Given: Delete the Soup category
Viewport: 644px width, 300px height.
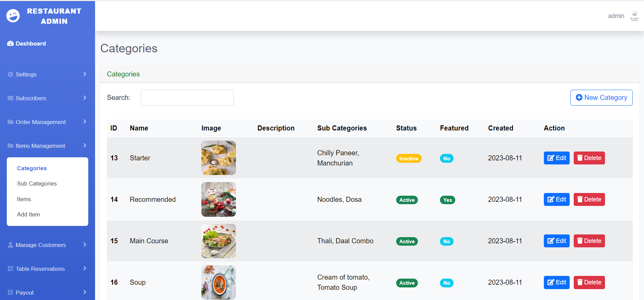Looking at the screenshot, I should coord(589,282).
